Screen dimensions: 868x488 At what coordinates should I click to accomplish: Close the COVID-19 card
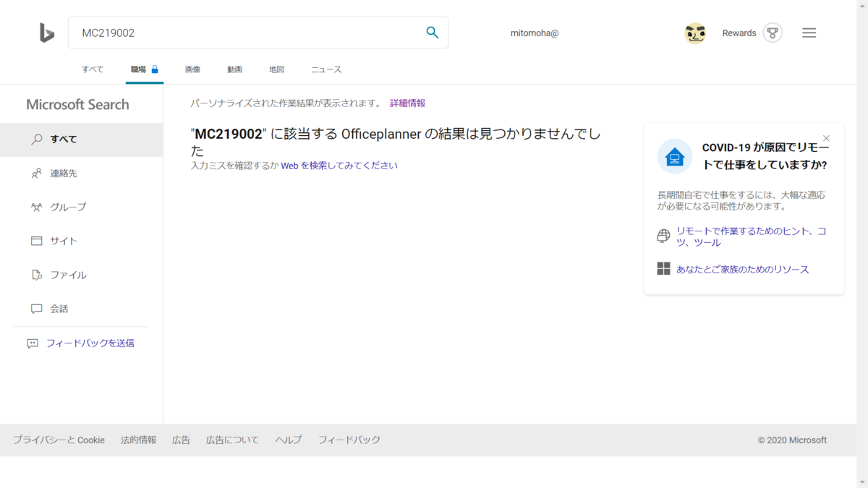[x=827, y=138]
